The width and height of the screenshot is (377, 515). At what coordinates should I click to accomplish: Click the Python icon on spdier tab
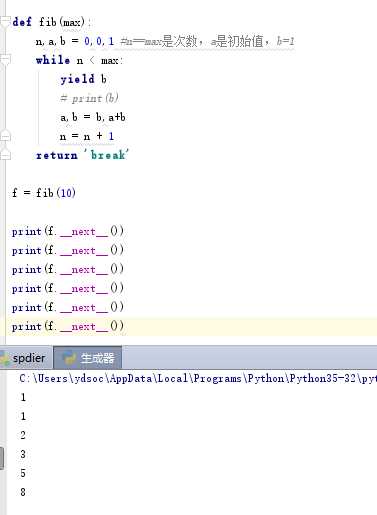click(4, 359)
